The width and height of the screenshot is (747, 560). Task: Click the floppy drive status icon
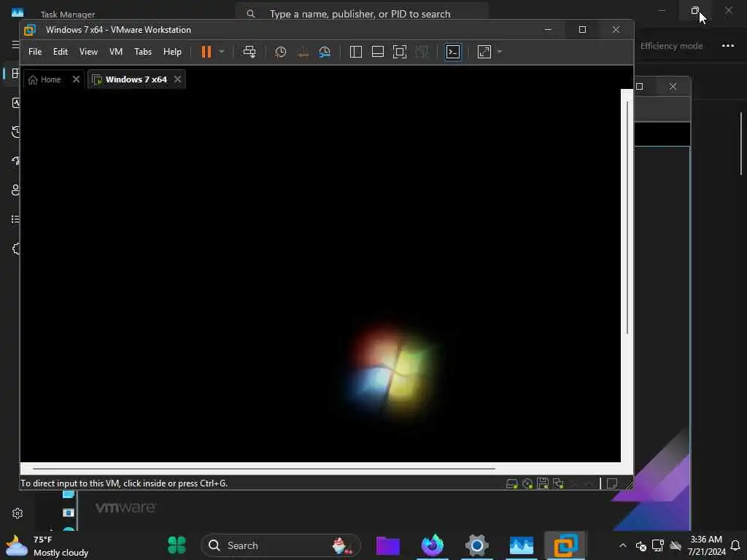point(543,484)
